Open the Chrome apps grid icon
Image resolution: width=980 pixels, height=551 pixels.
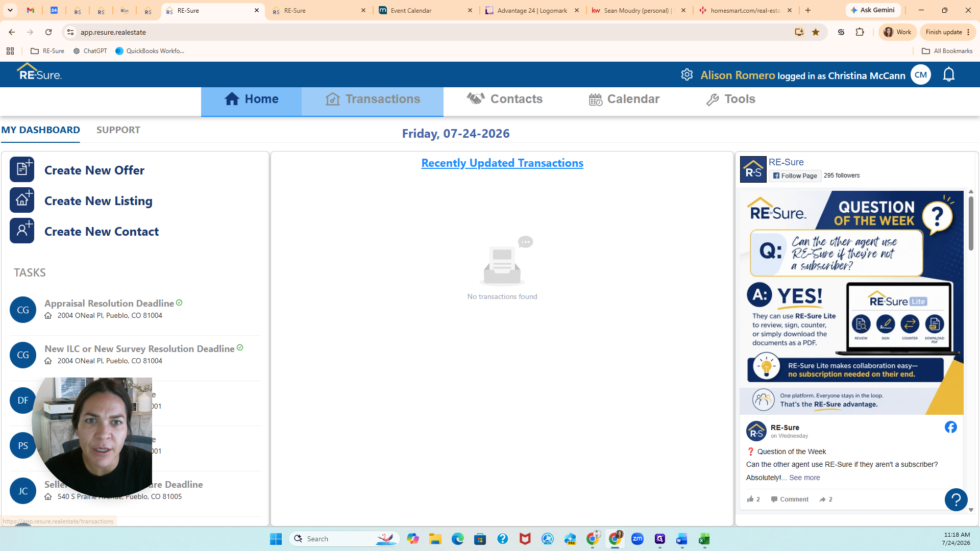10,51
